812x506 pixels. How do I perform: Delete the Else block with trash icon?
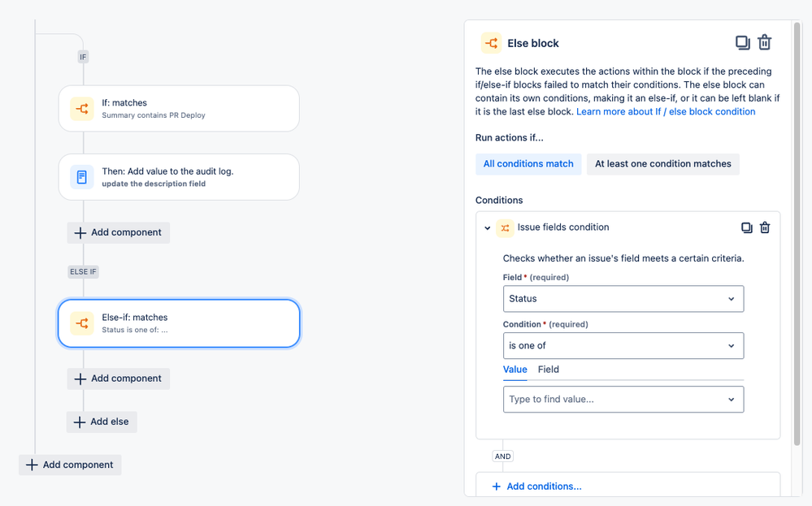765,43
